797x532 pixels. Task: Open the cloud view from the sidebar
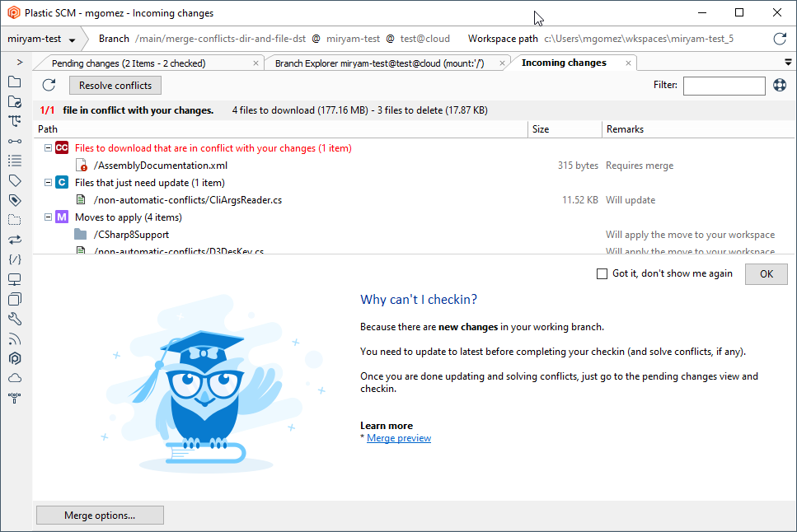coord(14,378)
